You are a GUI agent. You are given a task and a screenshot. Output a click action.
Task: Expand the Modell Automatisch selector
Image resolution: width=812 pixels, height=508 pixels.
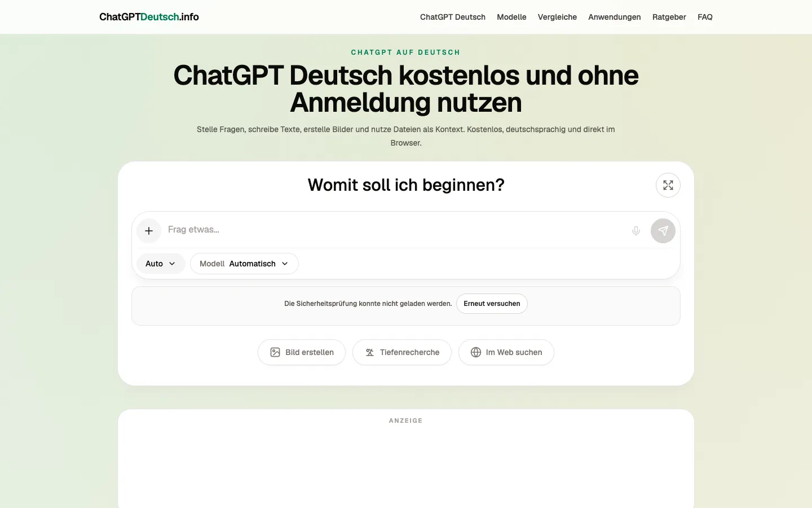244,264
